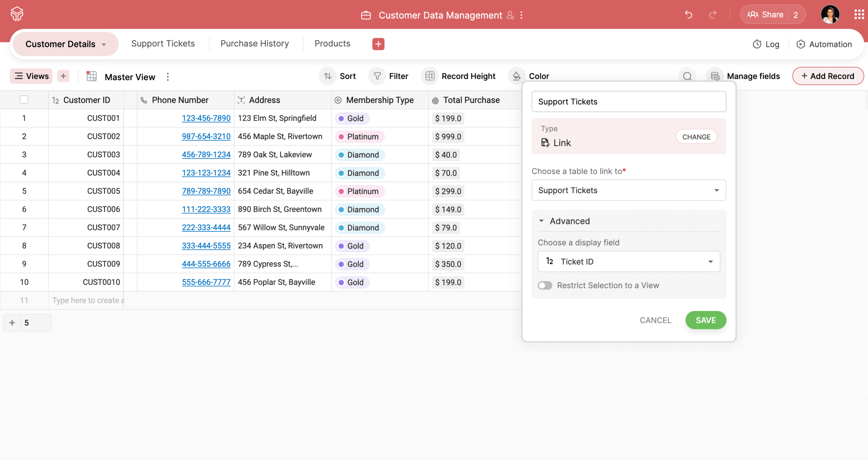This screenshot has height=460, width=868.
Task: Click the CANCEL button
Action: pyautogui.click(x=655, y=320)
